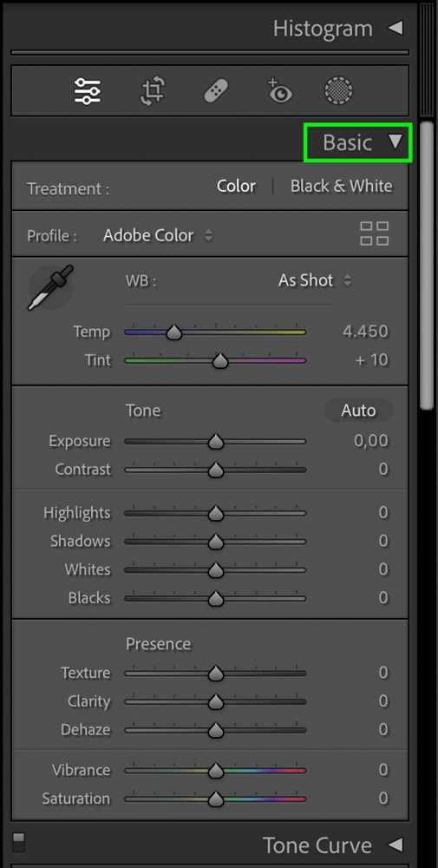
Task: Open the Adobe Color profile dropdown
Action: coord(157,236)
